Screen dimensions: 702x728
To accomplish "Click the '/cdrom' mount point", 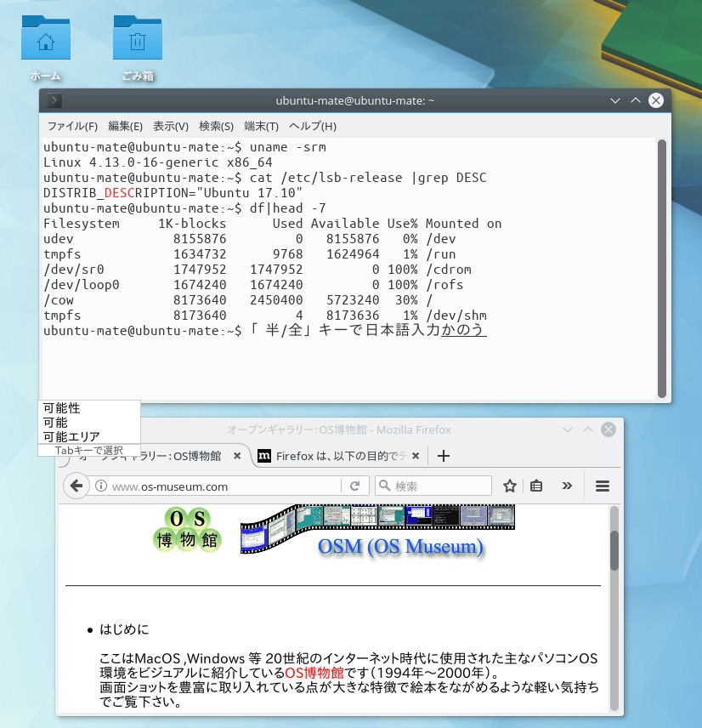I will [449, 270].
